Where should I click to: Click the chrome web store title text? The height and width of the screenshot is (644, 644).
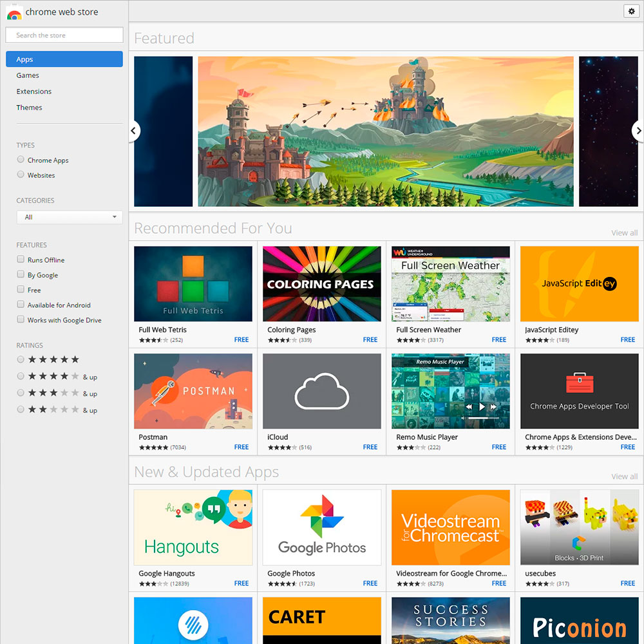coord(62,12)
